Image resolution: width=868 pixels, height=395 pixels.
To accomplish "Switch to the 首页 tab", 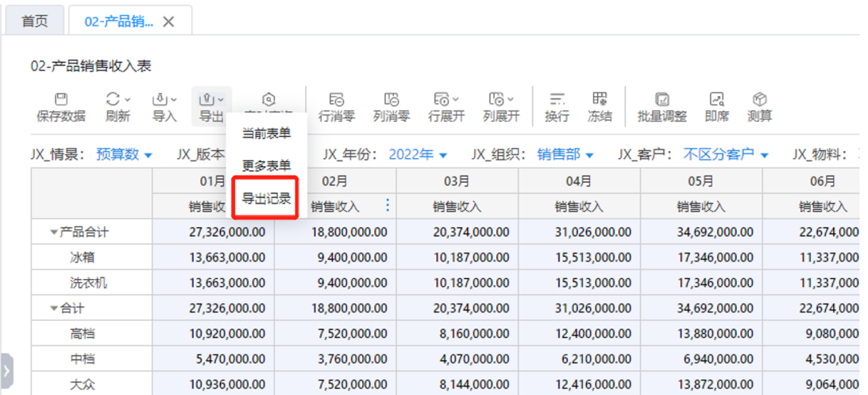I will coord(34,21).
